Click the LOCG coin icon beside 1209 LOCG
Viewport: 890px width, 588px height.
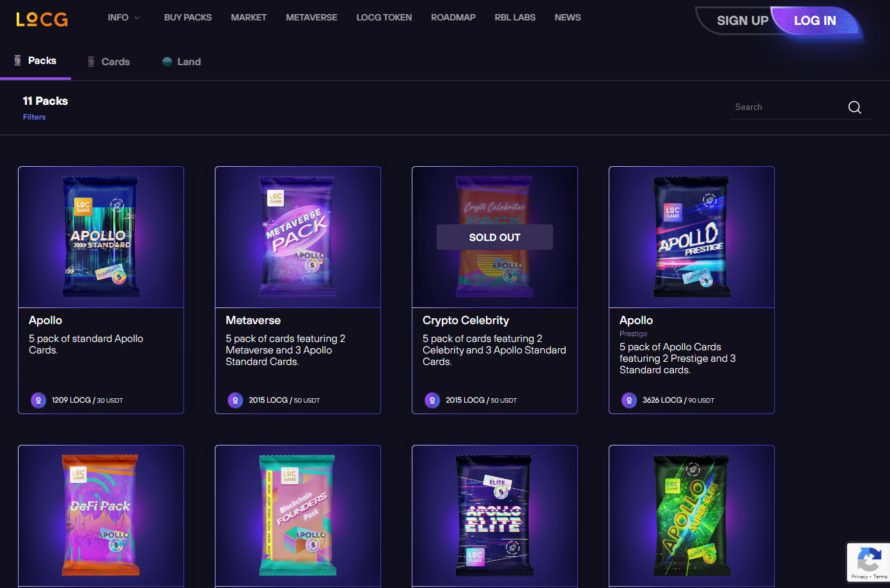[38, 400]
